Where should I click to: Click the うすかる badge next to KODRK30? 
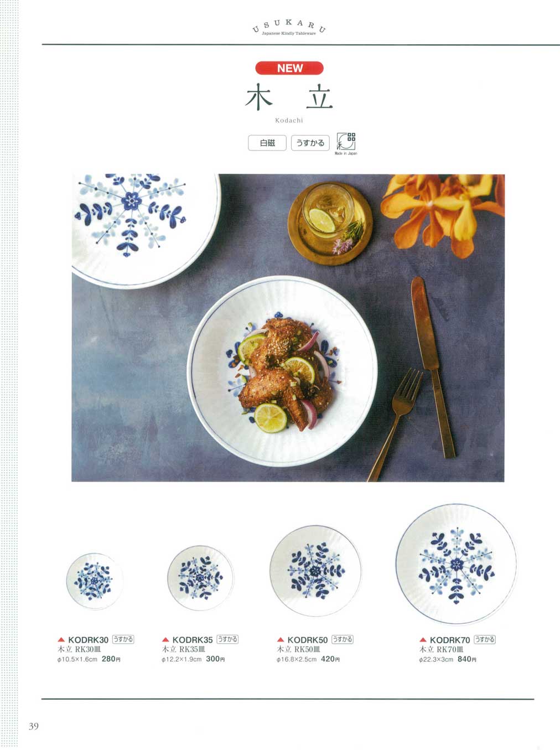pyautogui.click(x=123, y=639)
